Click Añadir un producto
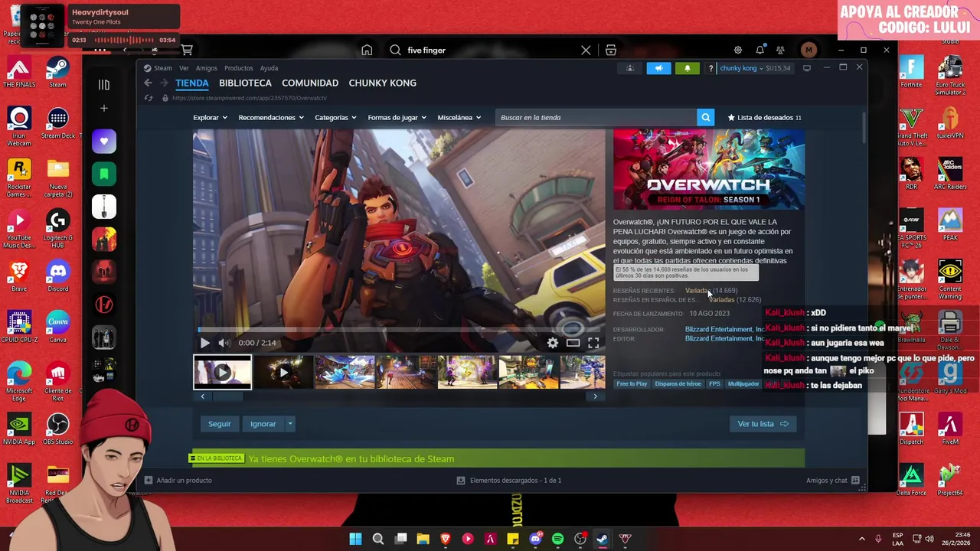The image size is (980, 551). pos(178,480)
